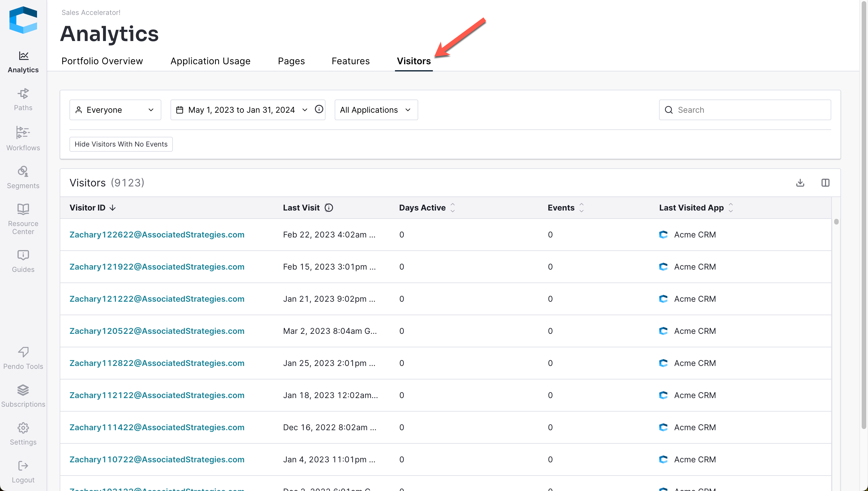Click the visitors table scrollbar thumb

[836, 222]
